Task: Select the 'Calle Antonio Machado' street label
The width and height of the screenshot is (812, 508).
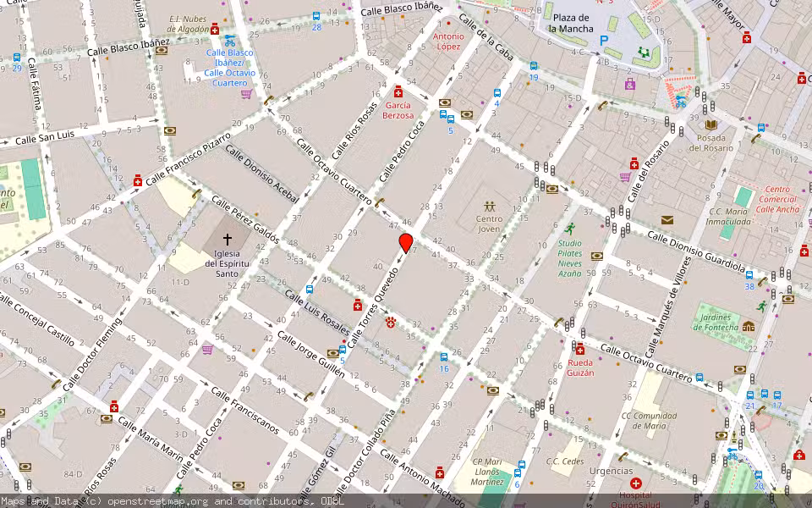Action: click(x=421, y=478)
